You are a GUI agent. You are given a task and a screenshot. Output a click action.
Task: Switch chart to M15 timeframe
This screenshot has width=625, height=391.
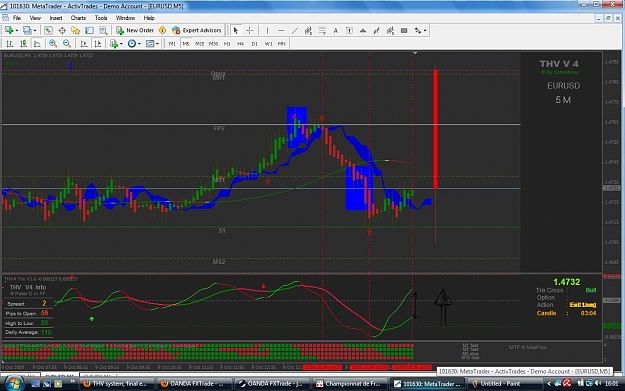(x=200, y=44)
